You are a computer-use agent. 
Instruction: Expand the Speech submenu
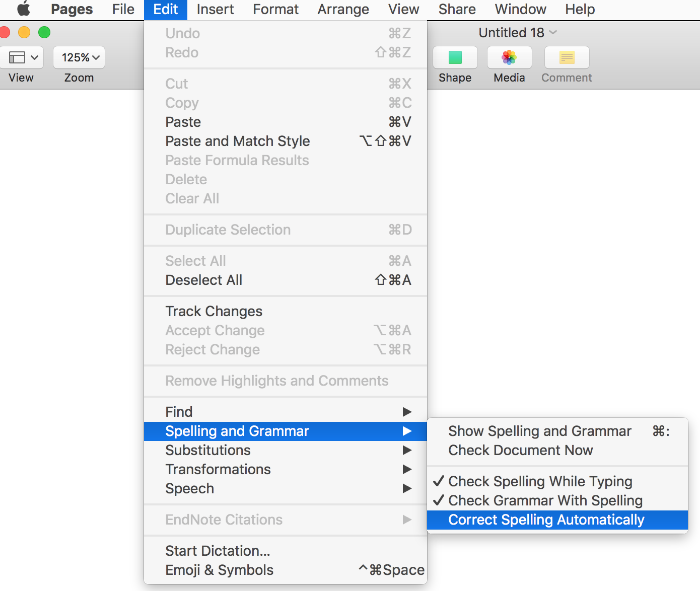click(286, 488)
